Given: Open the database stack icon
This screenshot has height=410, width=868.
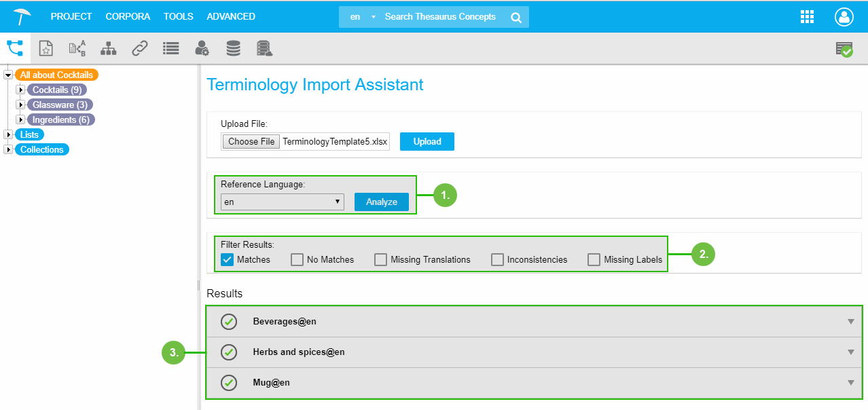Looking at the screenshot, I should coord(233,48).
